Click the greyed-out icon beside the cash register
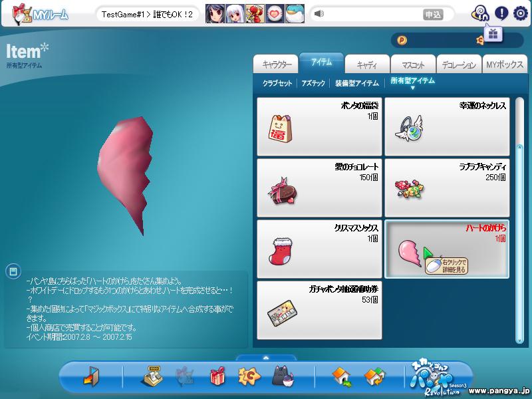The height and width of the screenshot is (399, 532). coord(185,376)
